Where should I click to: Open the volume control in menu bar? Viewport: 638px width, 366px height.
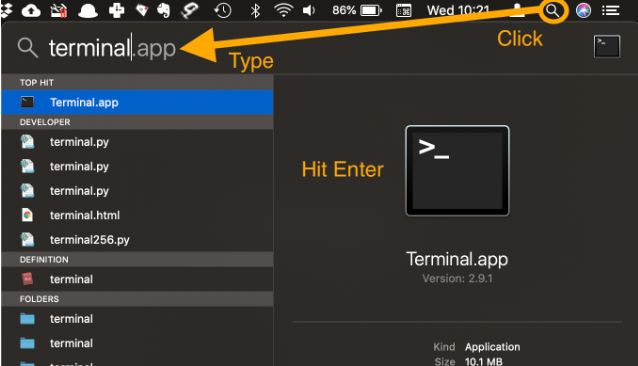(x=309, y=11)
